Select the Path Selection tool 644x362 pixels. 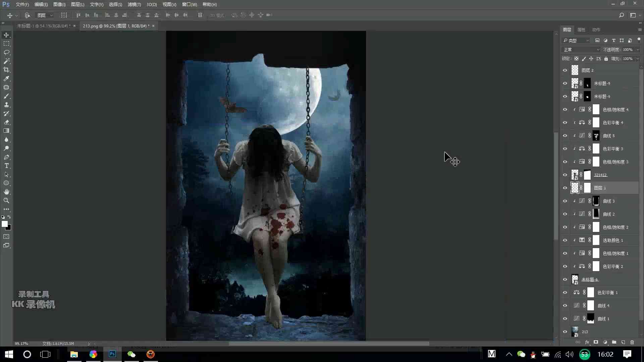click(x=6, y=175)
